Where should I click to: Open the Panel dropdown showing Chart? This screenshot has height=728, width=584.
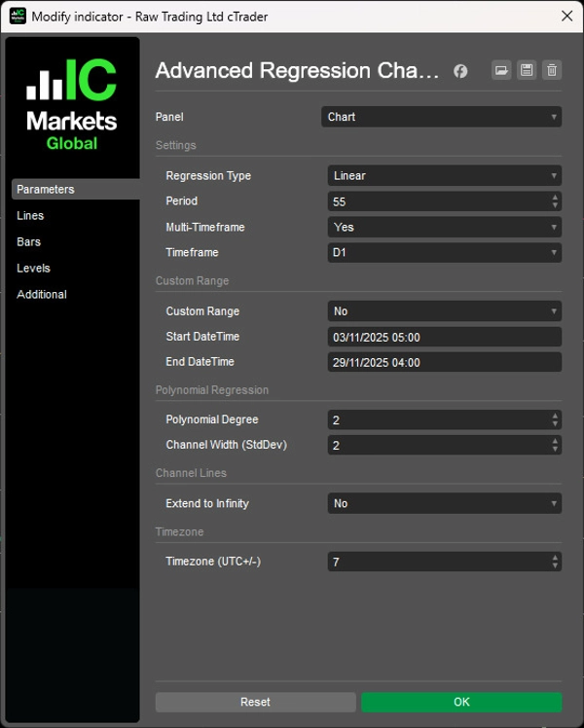pyautogui.click(x=441, y=117)
